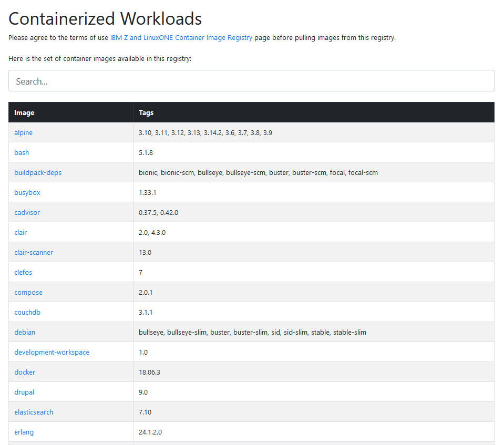Image resolution: width=504 pixels, height=445 pixels.
Task: Click the Image column header
Action: tap(71, 112)
